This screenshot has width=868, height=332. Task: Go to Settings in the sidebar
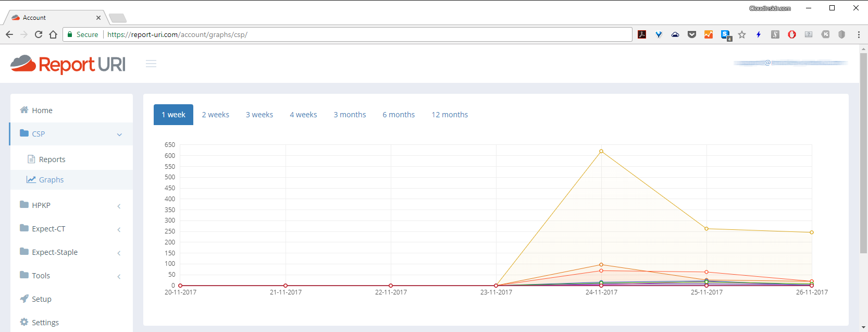[x=45, y=323]
